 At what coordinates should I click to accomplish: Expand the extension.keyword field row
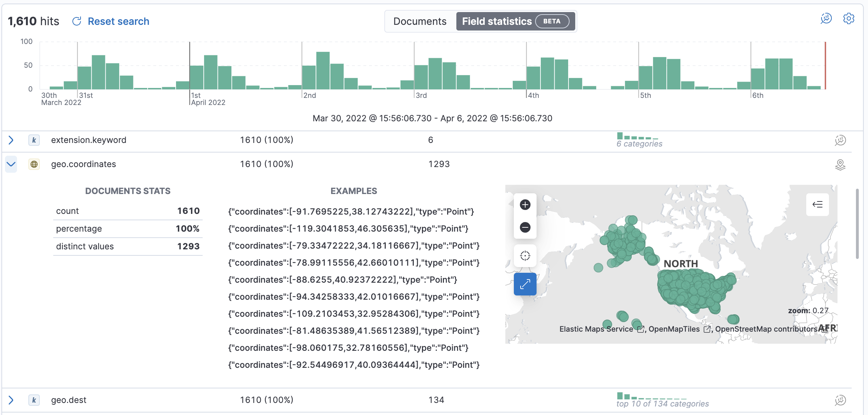[12, 140]
